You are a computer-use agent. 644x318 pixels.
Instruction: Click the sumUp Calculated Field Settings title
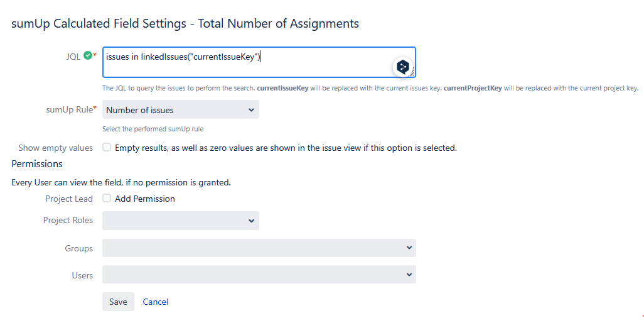(185, 24)
